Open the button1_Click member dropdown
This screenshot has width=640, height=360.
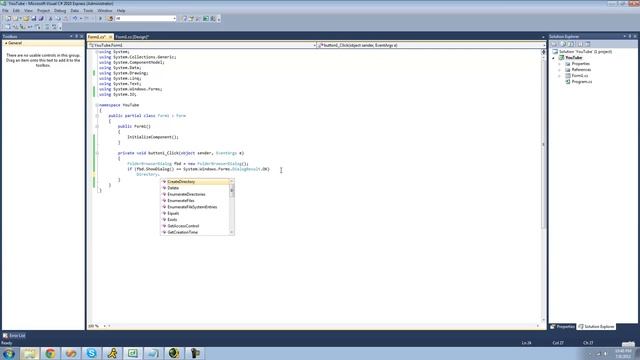(x=431, y=45)
